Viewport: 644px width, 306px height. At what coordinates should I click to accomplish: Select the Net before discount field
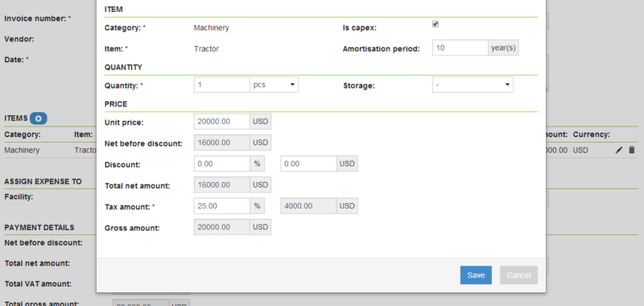pyautogui.click(x=222, y=143)
